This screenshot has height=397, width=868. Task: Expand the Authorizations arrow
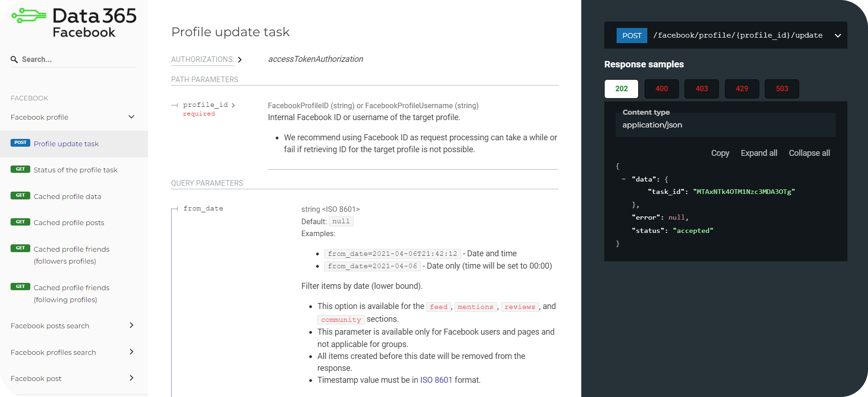239,60
